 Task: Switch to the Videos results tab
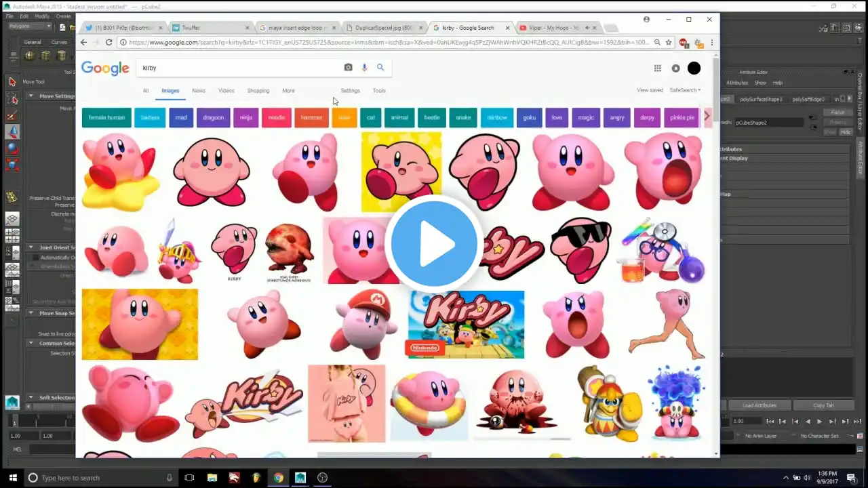[226, 91]
